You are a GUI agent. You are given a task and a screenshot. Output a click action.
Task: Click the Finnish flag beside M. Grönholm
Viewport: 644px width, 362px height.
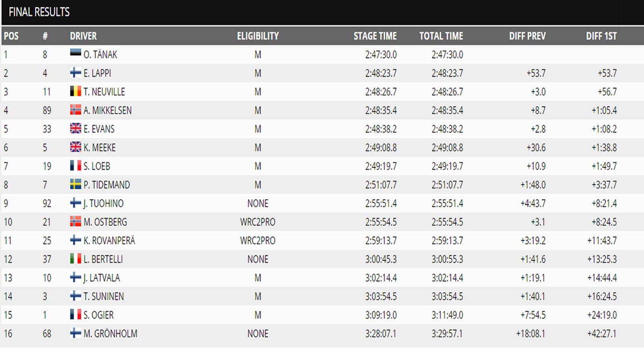pyautogui.click(x=75, y=333)
